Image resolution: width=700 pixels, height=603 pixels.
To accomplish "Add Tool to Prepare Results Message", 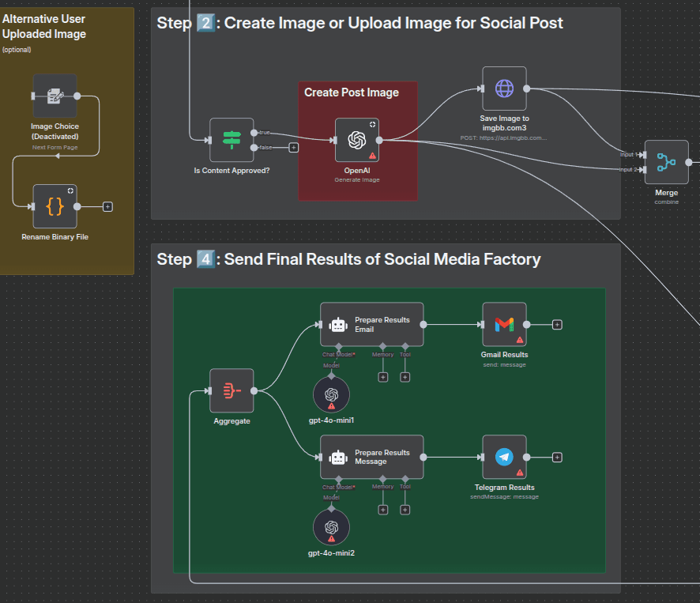I will point(405,510).
